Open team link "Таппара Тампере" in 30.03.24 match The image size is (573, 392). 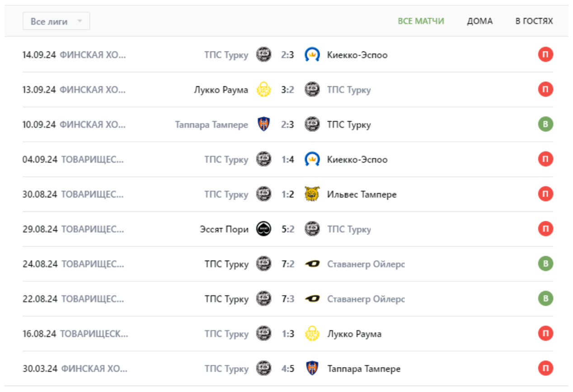(363, 369)
